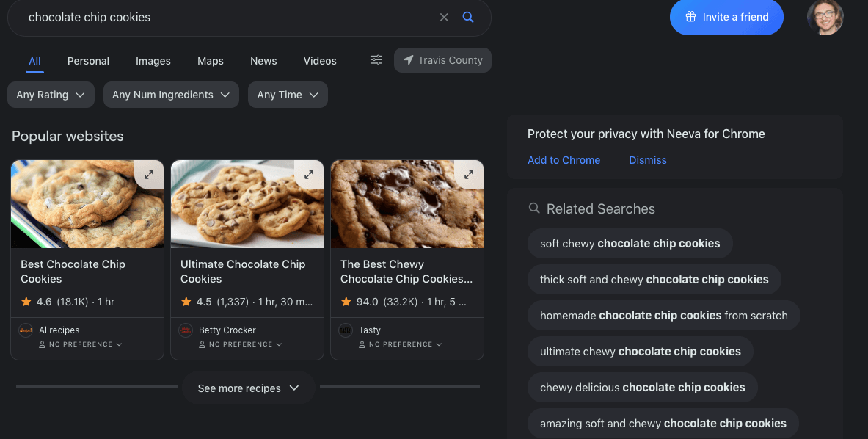
Task: Expand the Ultimate Chocolate Chip Cookies image
Action: coord(309,175)
